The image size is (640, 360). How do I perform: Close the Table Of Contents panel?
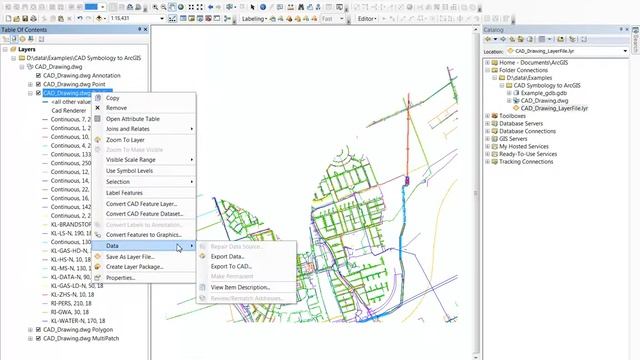point(146,29)
